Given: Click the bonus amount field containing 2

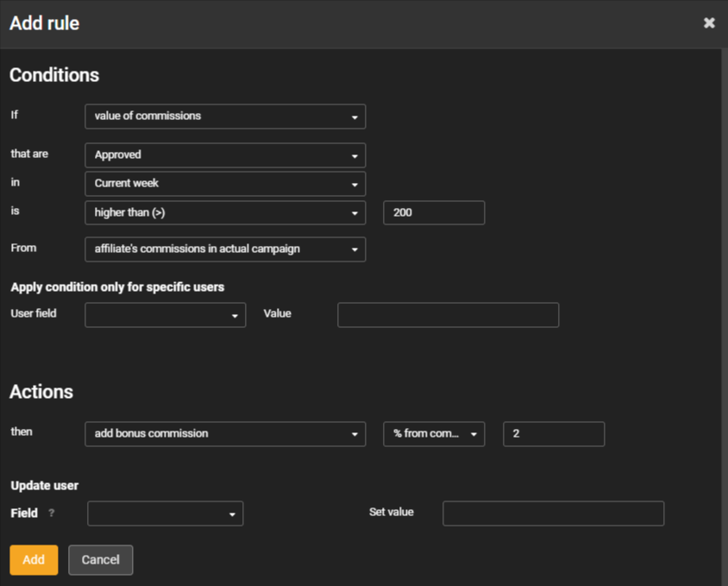Looking at the screenshot, I should coord(554,434).
